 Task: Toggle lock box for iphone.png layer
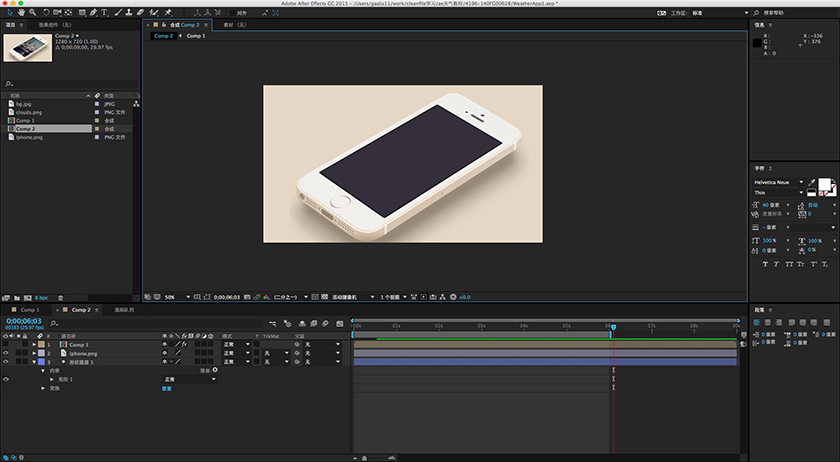(x=25, y=353)
